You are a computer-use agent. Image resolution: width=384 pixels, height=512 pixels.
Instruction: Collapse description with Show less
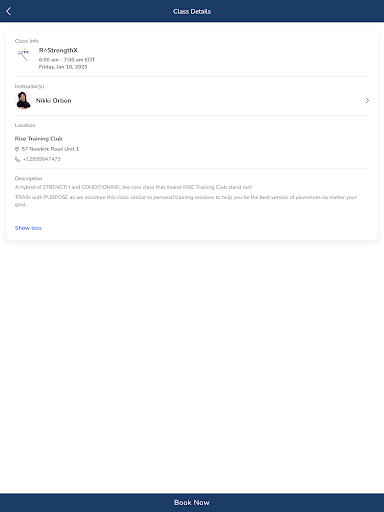[x=28, y=228]
